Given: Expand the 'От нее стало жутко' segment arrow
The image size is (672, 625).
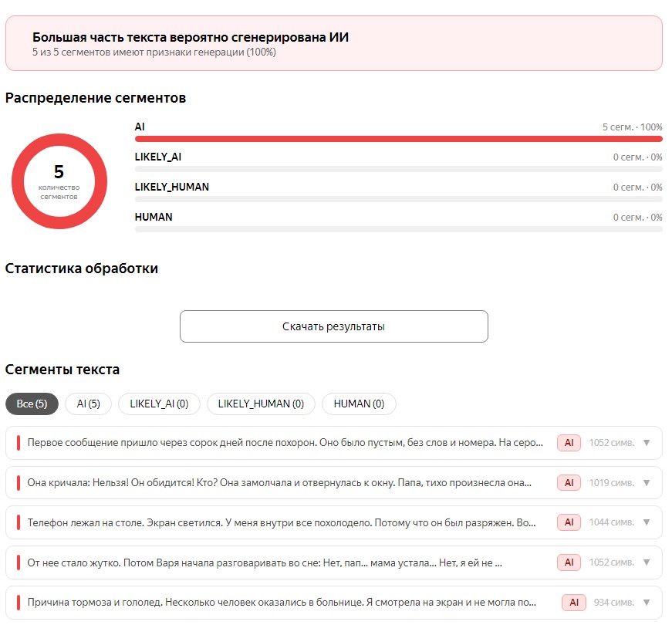Looking at the screenshot, I should tap(647, 562).
